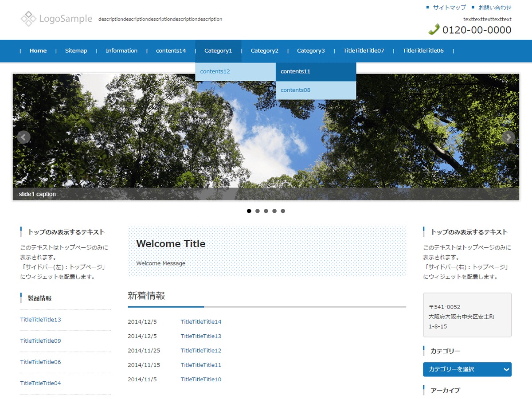Image resolution: width=532 pixels, height=399 pixels.
Task: Click the 〒541-0052 address box
Action: tap(467, 315)
